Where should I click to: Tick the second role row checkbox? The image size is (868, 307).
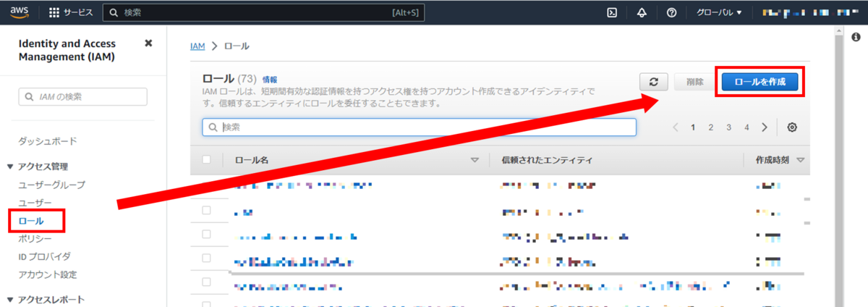(x=206, y=211)
